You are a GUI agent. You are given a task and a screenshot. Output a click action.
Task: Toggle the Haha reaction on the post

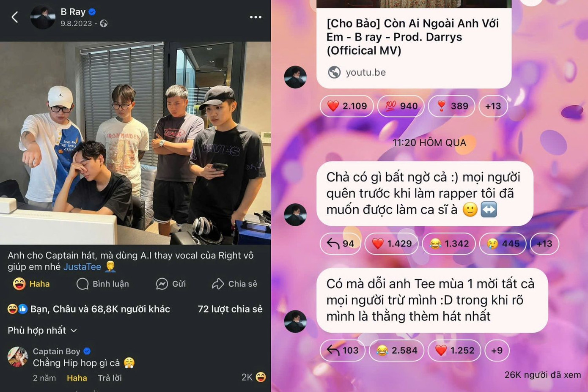31,284
